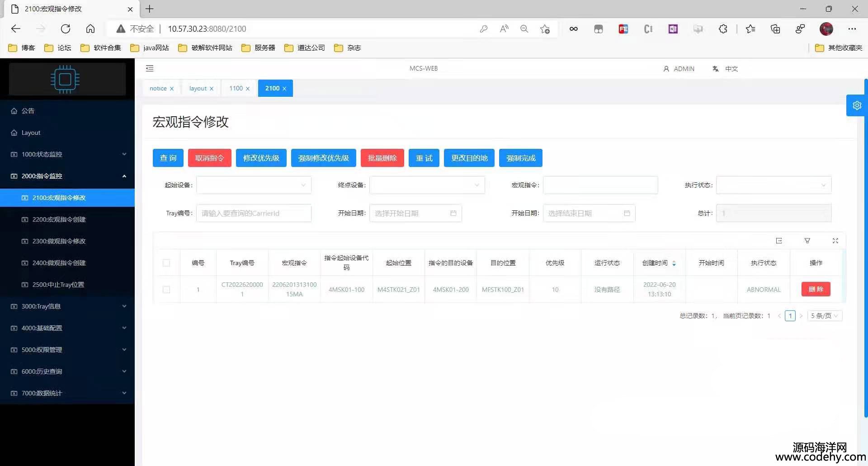Expand 7000:数据统计 menu
This screenshot has width=868, height=466.
coord(67,393)
